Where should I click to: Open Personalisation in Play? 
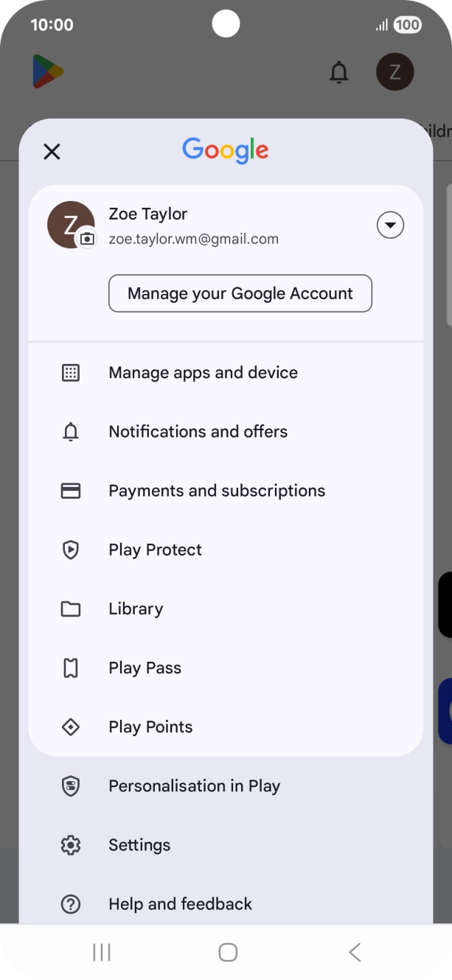pos(194,786)
